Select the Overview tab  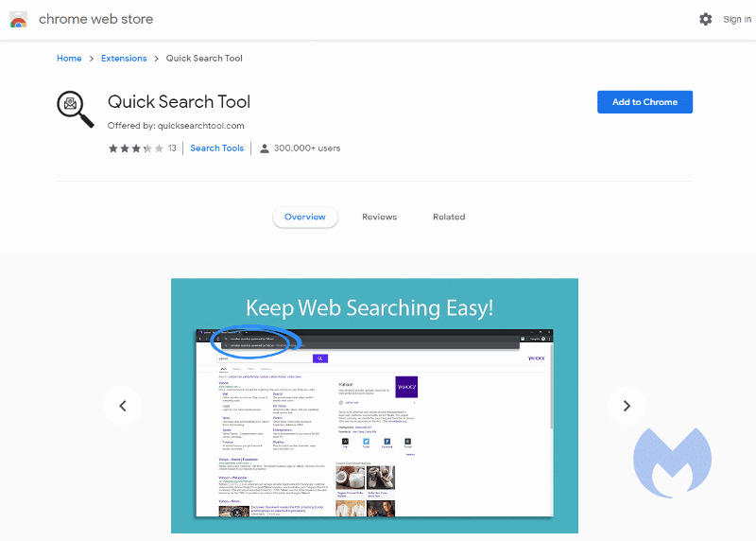305,218
